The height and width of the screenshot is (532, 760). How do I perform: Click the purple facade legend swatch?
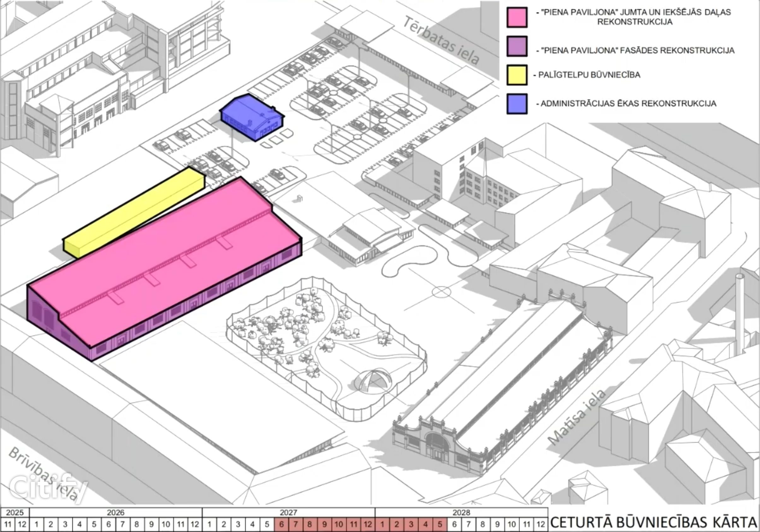pos(517,46)
